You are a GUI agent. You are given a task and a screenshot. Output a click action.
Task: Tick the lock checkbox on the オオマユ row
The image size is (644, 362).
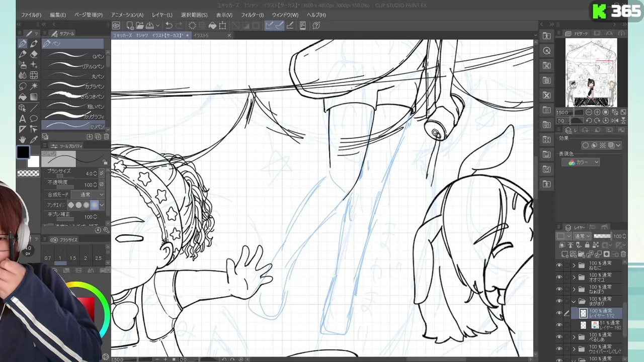click(567, 277)
